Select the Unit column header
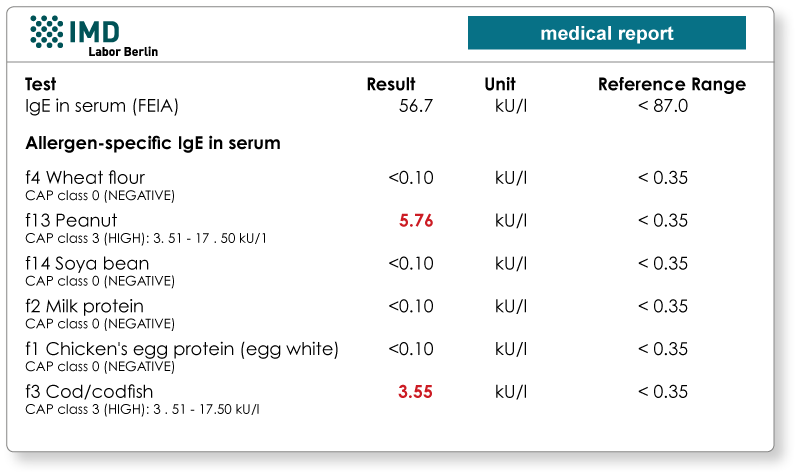 click(x=500, y=84)
